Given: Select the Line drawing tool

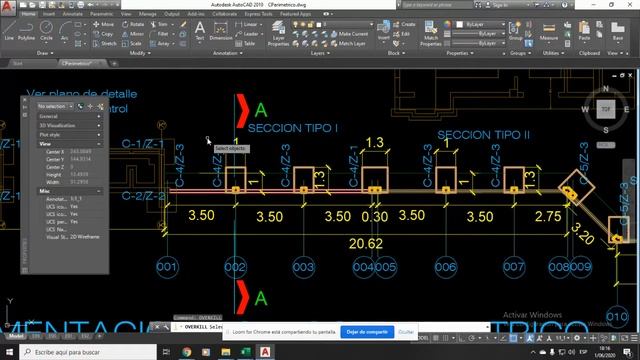Looking at the screenshot, I should pyautogui.click(x=9, y=31).
